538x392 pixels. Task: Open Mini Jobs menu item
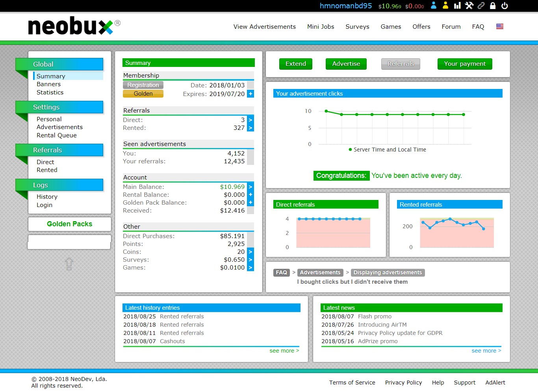tap(321, 27)
